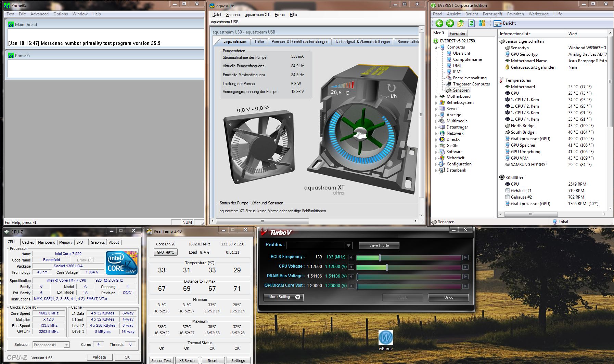The image size is (614, 364).
Task: Open the Advanced menu in Prime95
Action: 39,14
